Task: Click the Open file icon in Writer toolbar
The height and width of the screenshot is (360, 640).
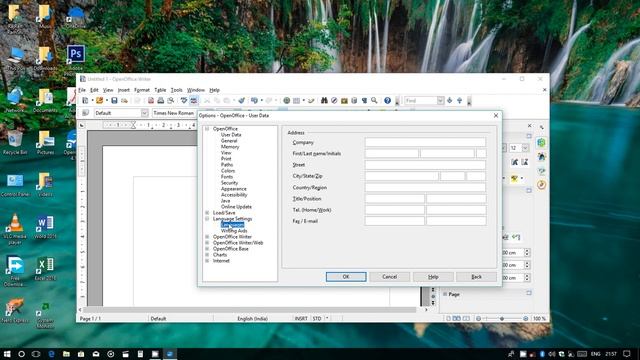Action: pos(100,100)
